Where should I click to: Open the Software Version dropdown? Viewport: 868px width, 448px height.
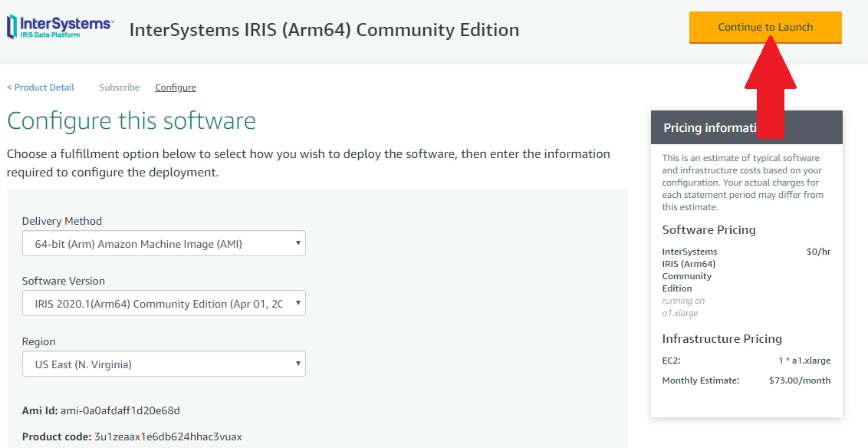(164, 304)
